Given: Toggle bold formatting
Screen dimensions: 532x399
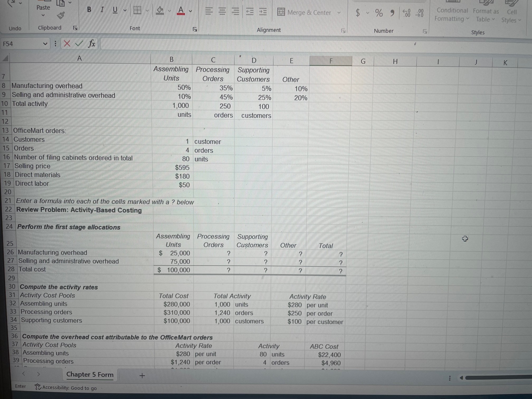Looking at the screenshot, I should (x=89, y=10).
